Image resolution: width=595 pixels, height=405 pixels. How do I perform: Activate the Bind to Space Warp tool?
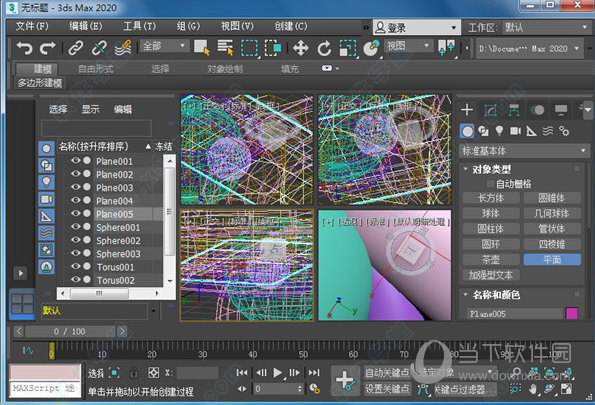coord(123,48)
